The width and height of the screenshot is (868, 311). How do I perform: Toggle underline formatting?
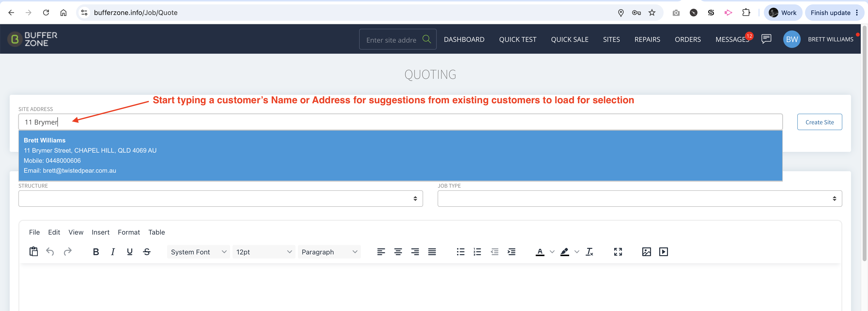130,252
